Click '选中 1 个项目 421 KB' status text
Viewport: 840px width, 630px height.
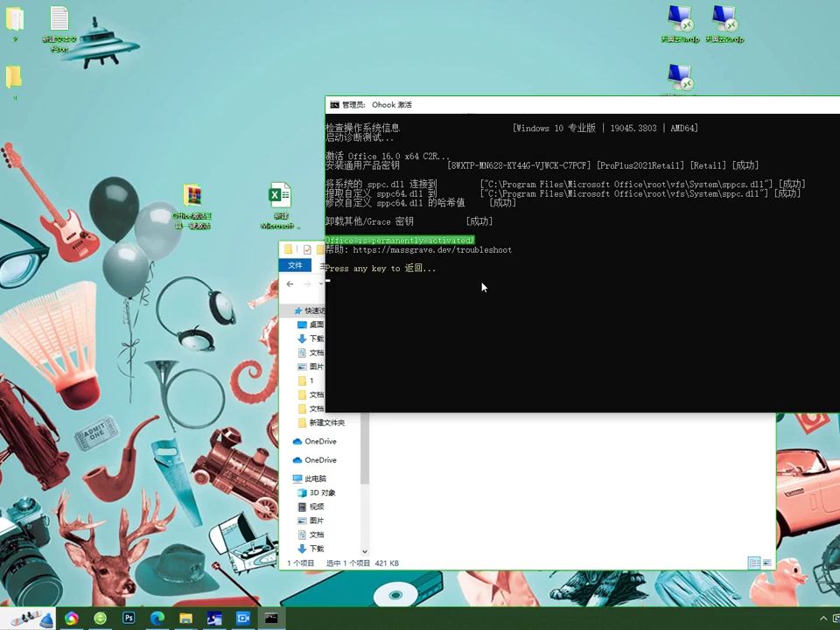click(362, 563)
